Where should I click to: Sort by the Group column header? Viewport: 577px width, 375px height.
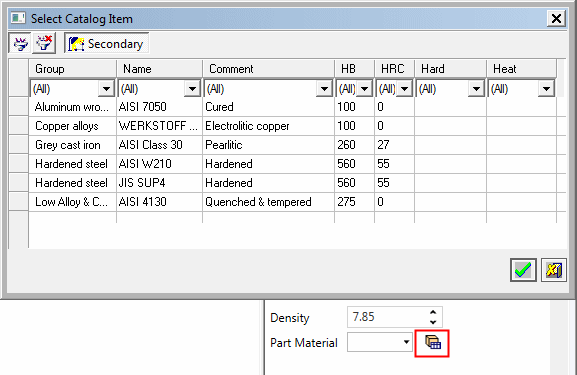[x=72, y=69]
